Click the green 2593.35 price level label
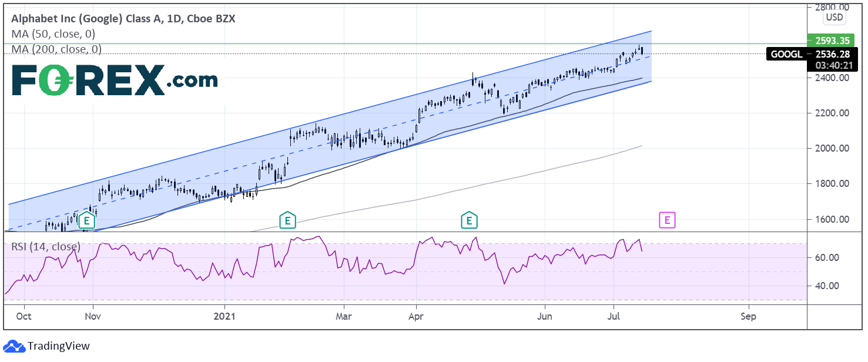Viewport: 868px width, 362px height. click(832, 41)
